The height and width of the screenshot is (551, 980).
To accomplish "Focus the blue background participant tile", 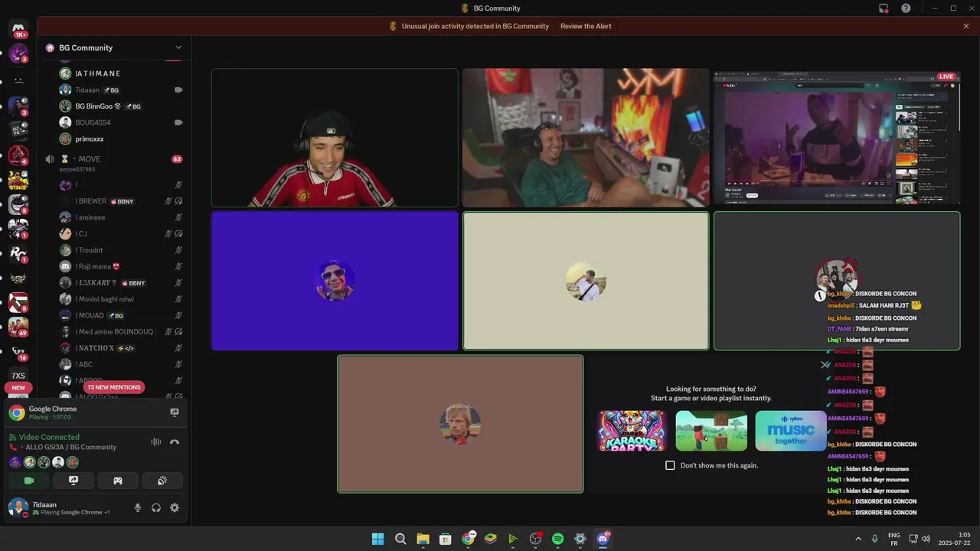I will point(335,281).
